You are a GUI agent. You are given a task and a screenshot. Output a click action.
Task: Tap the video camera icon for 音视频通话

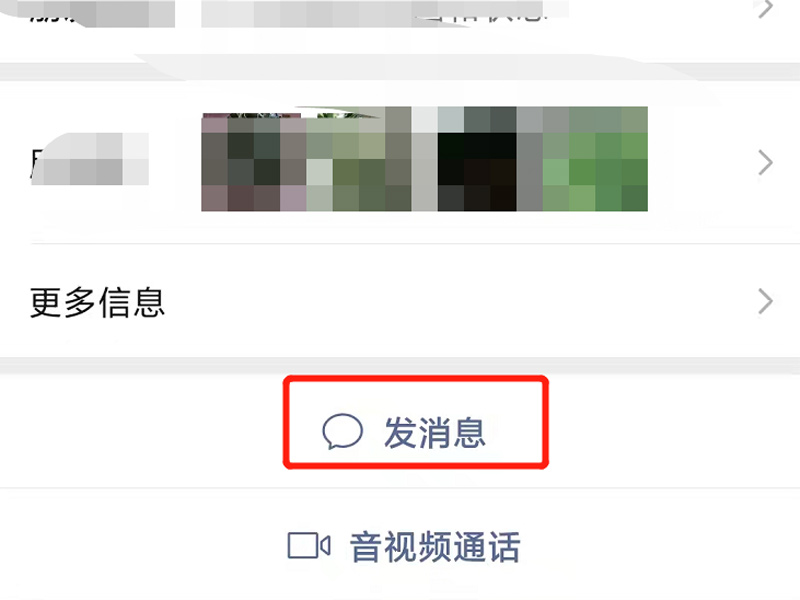pyautogui.click(x=309, y=546)
